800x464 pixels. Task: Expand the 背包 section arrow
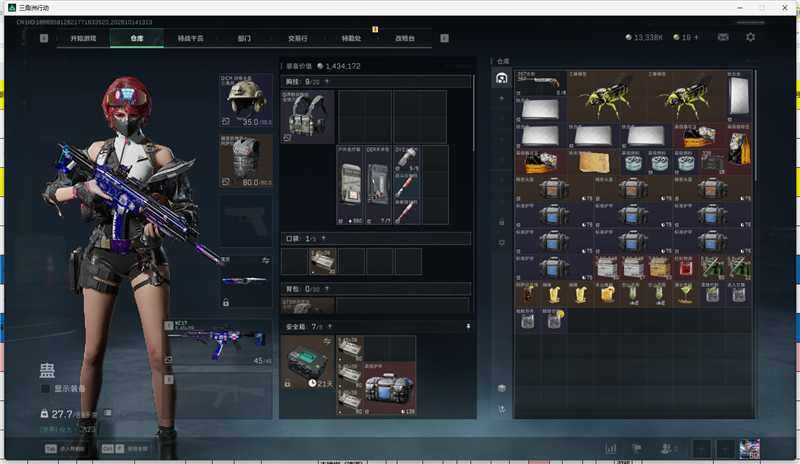click(x=327, y=289)
